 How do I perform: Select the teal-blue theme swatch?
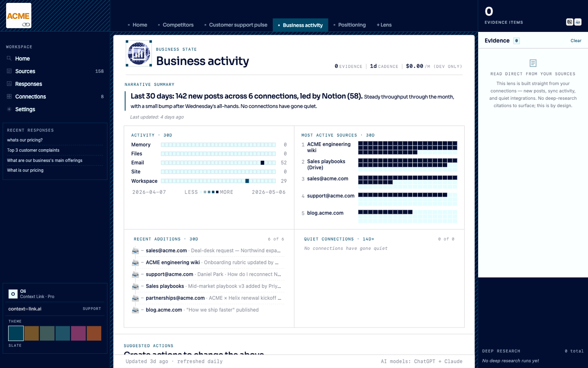click(x=62, y=333)
